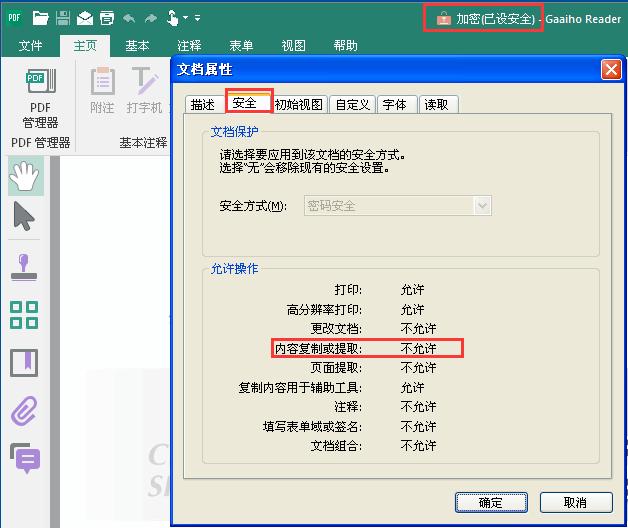Click the PDF app logo icon
628x528 pixels.
pyautogui.click(x=14, y=18)
